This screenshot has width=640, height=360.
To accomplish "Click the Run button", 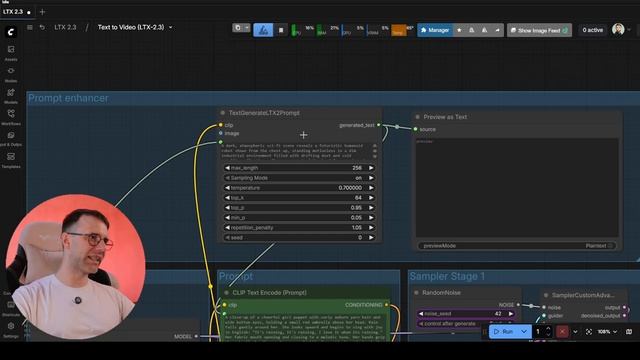I will (504, 331).
